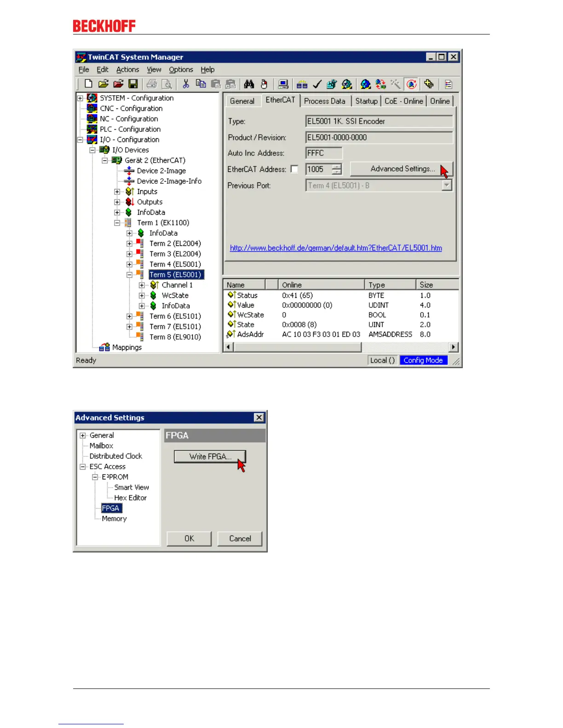Toggle the EtherCAT Address checkbox

(294, 169)
